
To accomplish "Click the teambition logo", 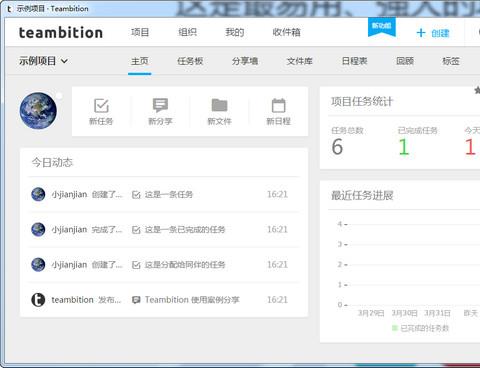I will (x=61, y=33).
